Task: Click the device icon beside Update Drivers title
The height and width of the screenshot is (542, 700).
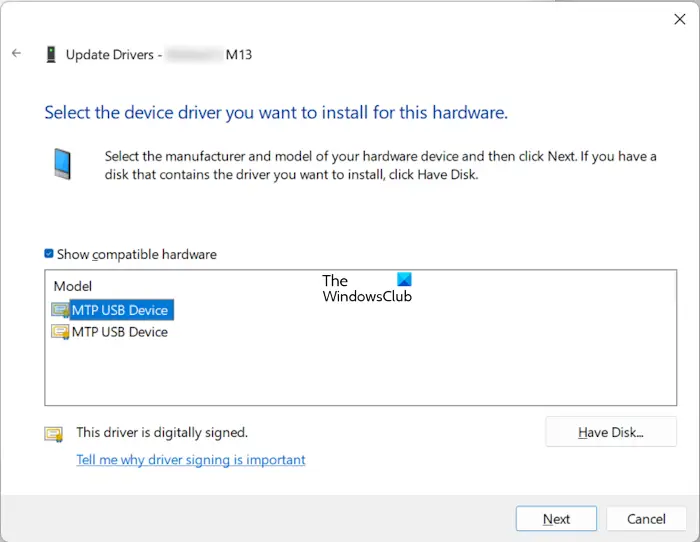Action: pyautogui.click(x=51, y=55)
